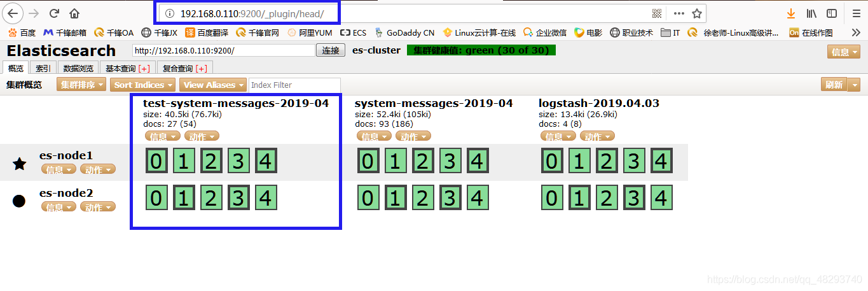Image resolution: width=868 pixels, height=291 pixels.
Task: Reload the page with the refresh icon
Action: tap(54, 13)
